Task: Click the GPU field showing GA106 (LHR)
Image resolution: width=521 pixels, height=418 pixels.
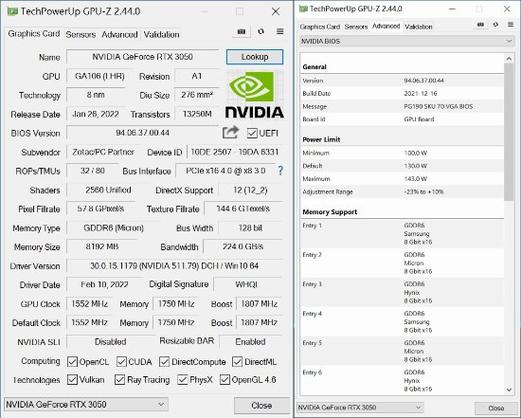Action: [x=99, y=76]
